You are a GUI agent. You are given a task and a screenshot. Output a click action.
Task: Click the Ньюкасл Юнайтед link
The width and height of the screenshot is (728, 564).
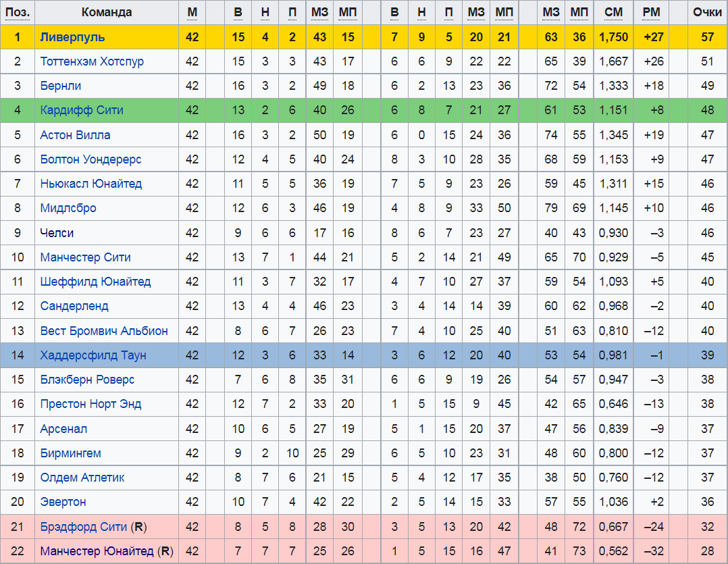(x=91, y=183)
